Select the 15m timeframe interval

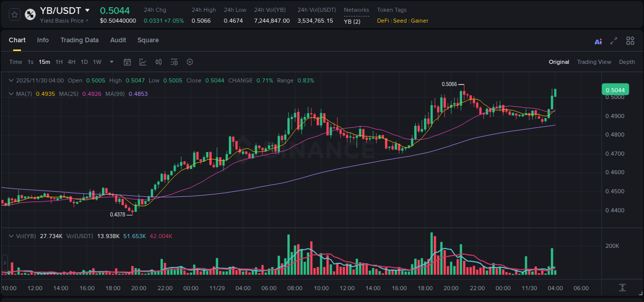pos(44,62)
